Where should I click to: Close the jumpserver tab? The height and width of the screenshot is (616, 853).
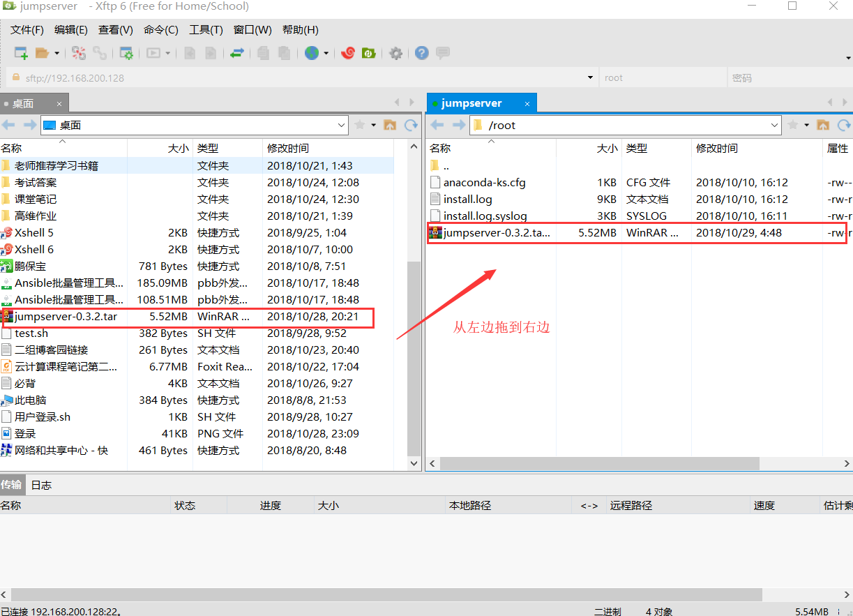click(527, 104)
